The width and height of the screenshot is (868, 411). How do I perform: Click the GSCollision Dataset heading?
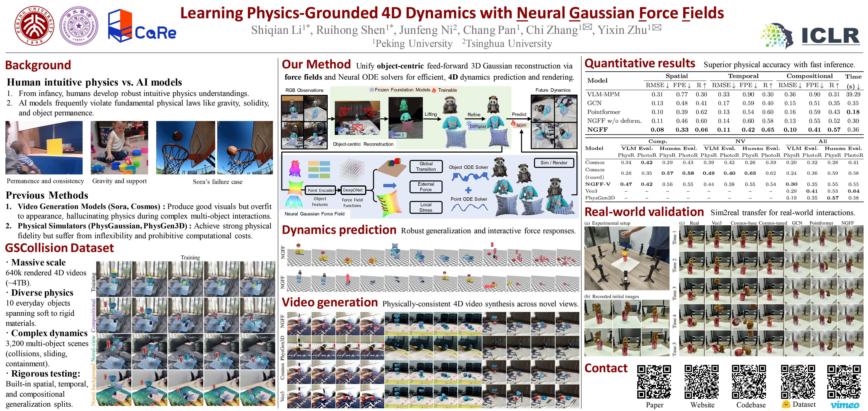click(x=59, y=248)
